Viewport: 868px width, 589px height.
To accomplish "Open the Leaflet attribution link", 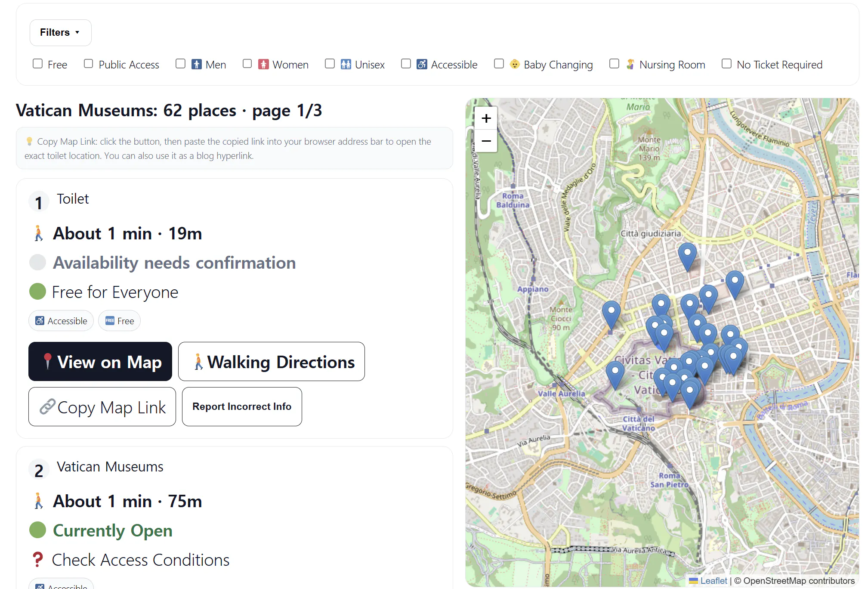I will [x=714, y=581].
